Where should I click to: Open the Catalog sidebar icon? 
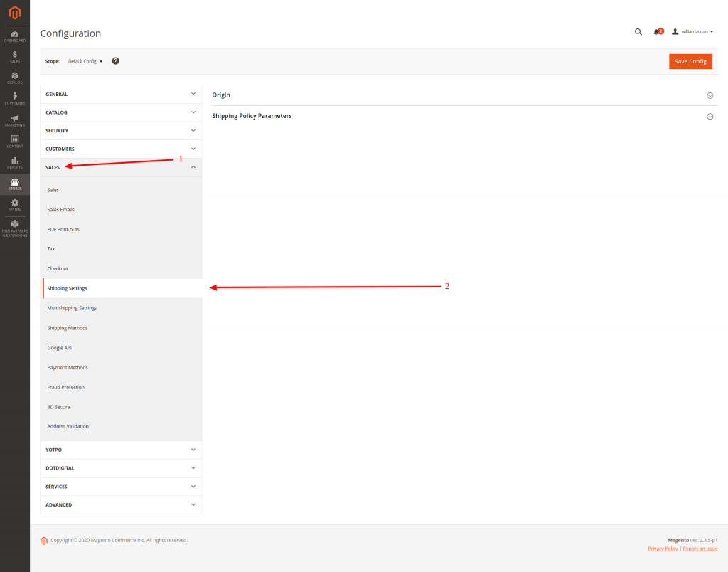[x=15, y=78]
